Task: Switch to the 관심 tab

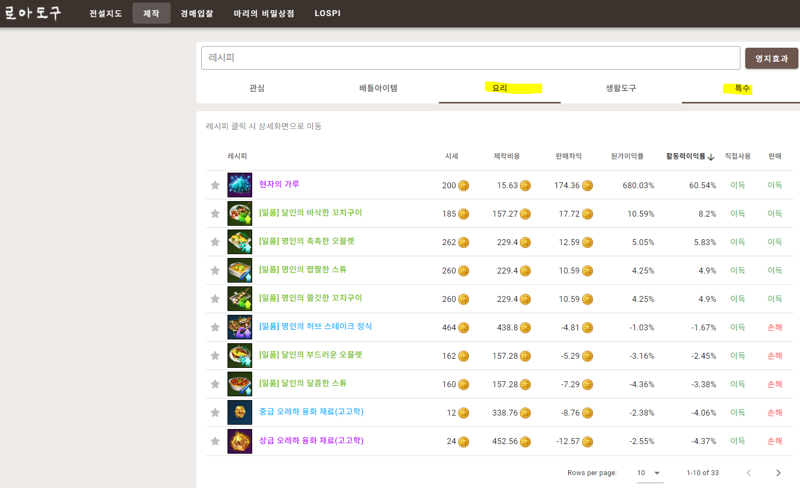Action: (x=257, y=88)
